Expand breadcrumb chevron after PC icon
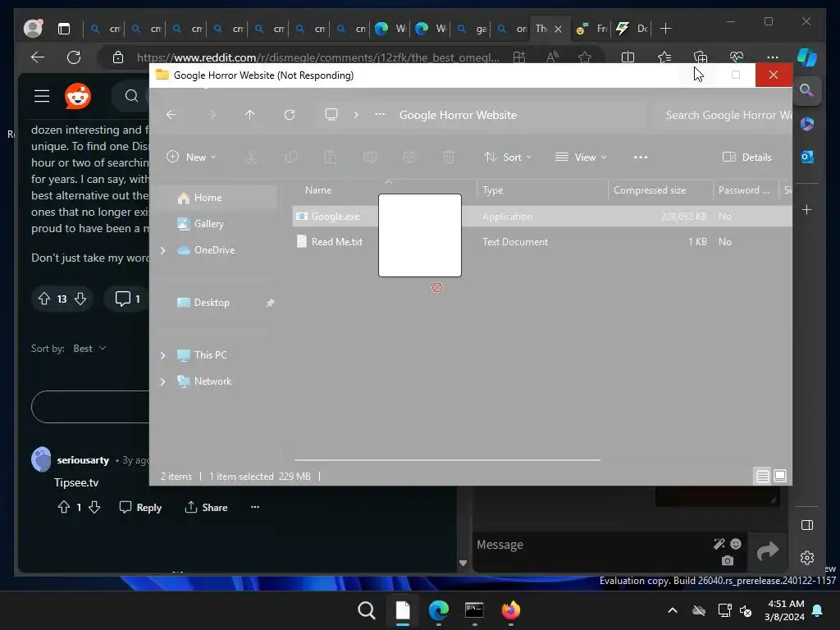 [356, 115]
